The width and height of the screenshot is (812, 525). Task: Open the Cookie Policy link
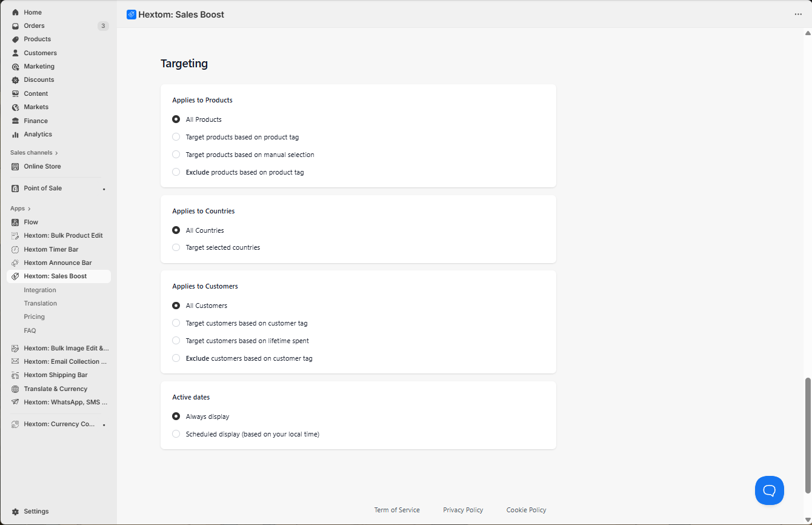pos(527,510)
